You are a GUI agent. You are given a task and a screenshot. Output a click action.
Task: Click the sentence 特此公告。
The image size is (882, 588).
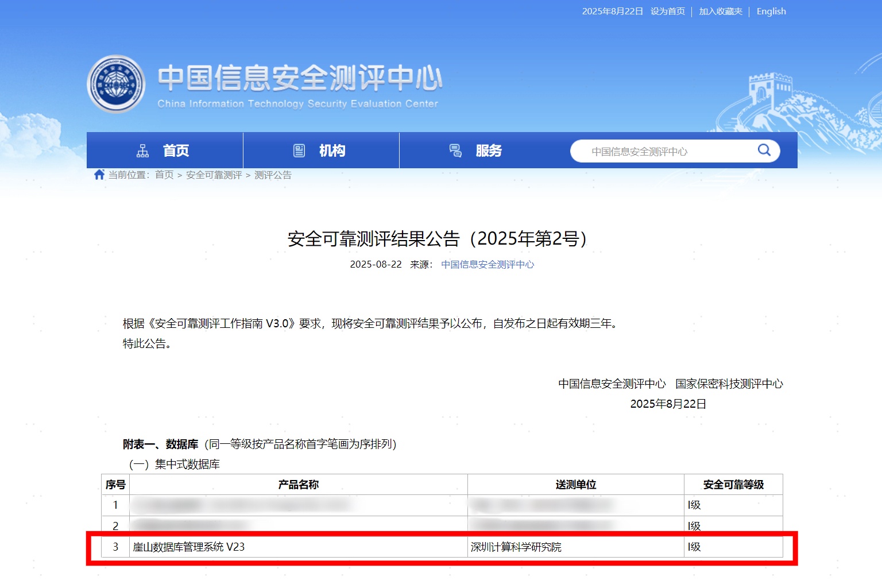[147, 344]
